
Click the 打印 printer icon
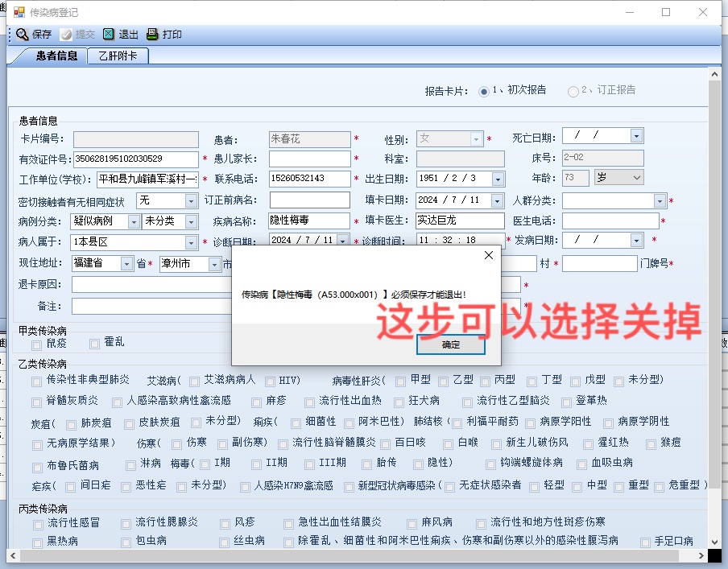click(152, 34)
